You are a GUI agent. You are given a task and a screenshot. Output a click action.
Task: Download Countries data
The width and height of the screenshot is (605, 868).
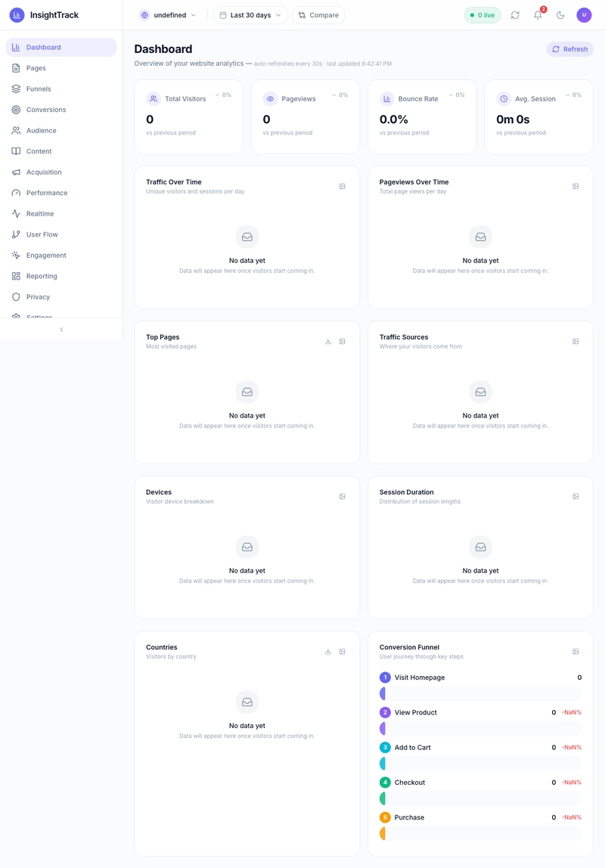pyautogui.click(x=327, y=652)
